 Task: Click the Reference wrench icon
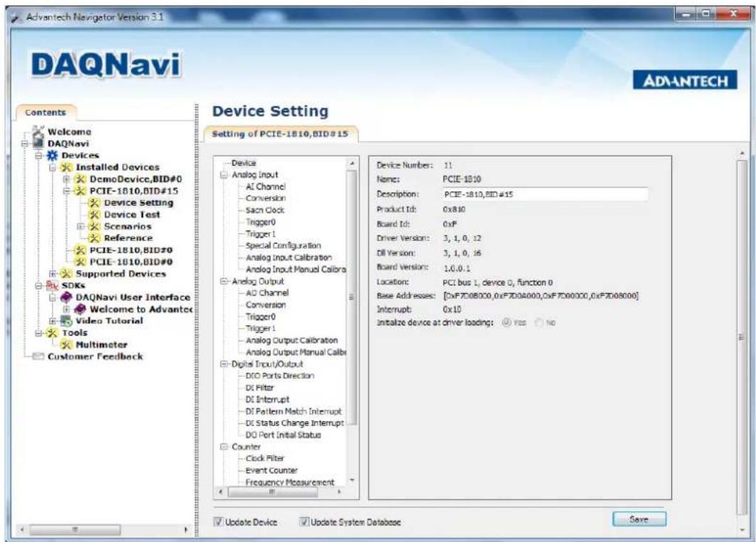tap(95, 238)
